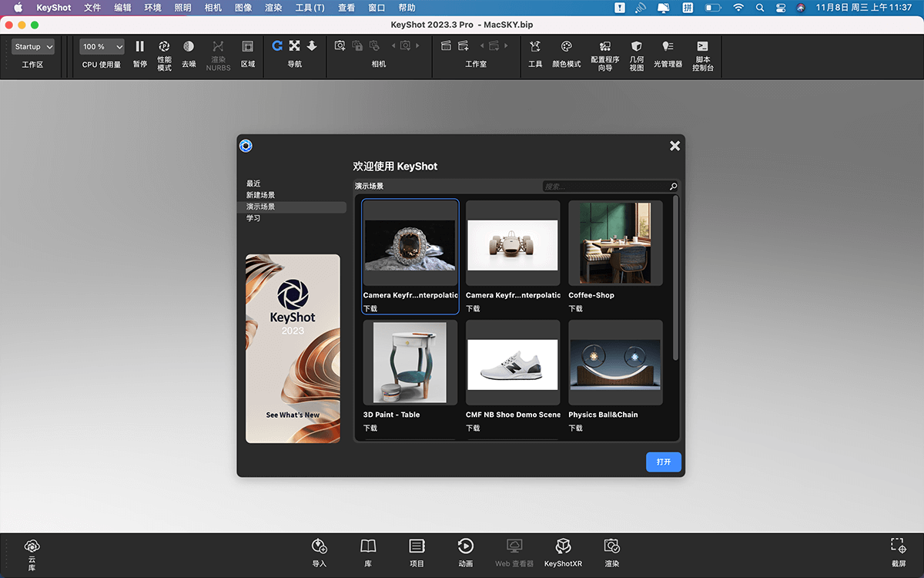Click the studios icon in 工作室 group
This screenshot has width=924, height=578.
[446, 46]
